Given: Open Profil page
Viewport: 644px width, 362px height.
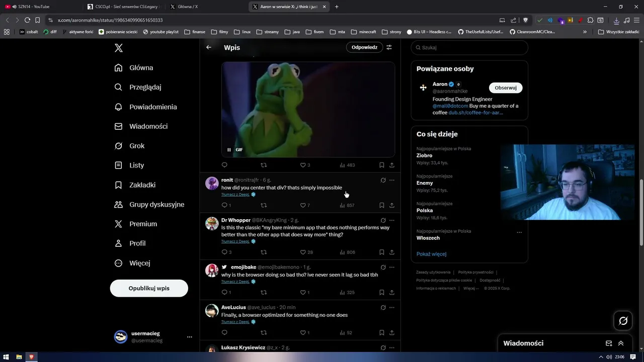Looking at the screenshot, I should (130, 243).
